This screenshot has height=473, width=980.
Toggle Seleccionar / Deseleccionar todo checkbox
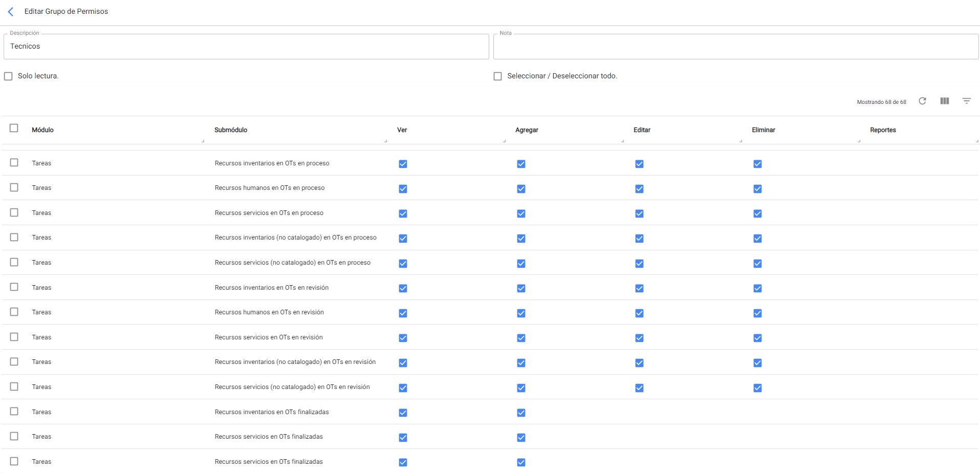pyautogui.click(x=497, y=76)
